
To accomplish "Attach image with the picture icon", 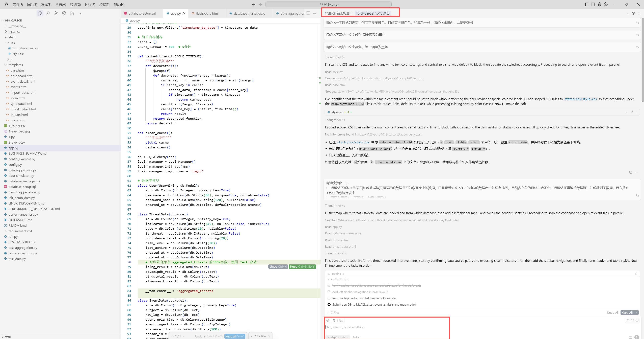I will pyautogui.click(x=631, y=337).
